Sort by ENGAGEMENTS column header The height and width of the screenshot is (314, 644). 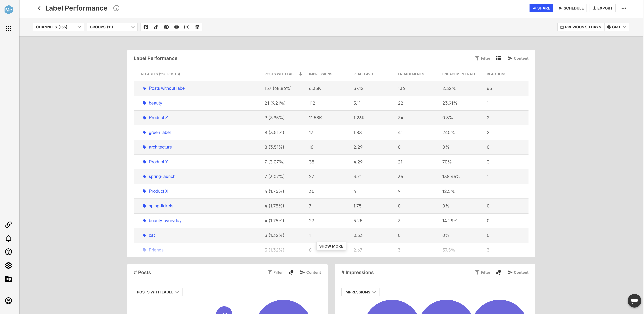[411, 74]
